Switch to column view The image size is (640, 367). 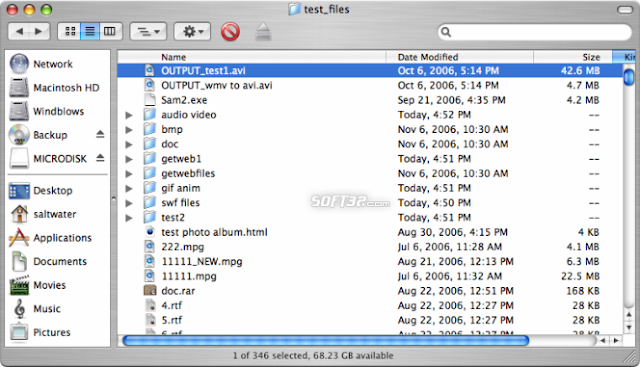[x=110, y=31]
